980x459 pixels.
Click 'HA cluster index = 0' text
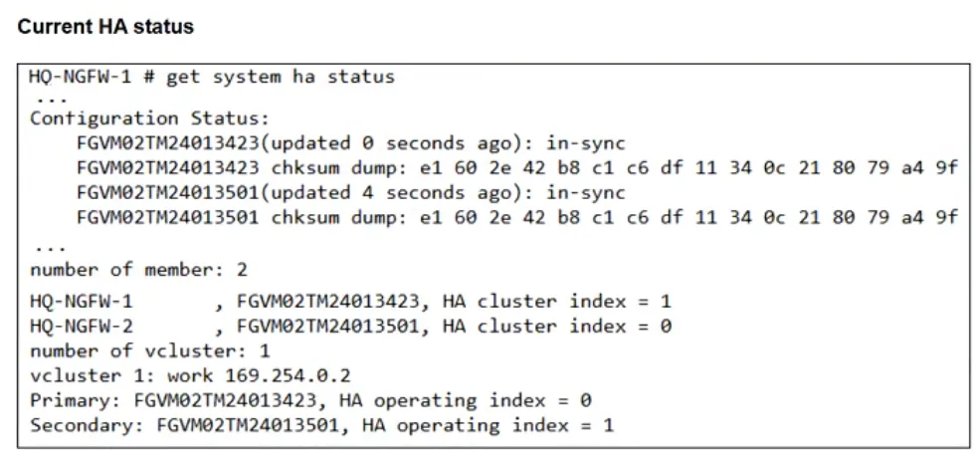(557, 327)
